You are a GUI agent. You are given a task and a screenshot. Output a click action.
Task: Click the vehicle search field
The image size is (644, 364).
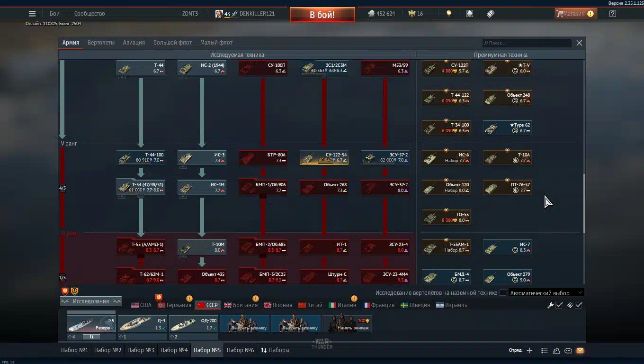pos(527,43)
